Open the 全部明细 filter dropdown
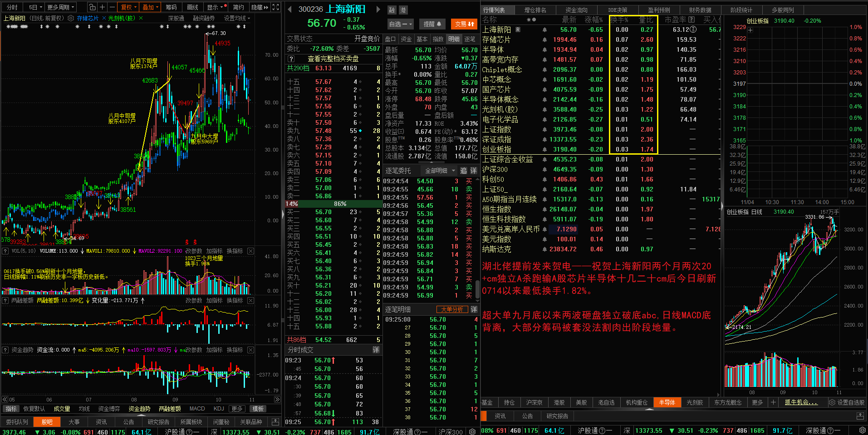The image size is (868, 435). point(440,171)
